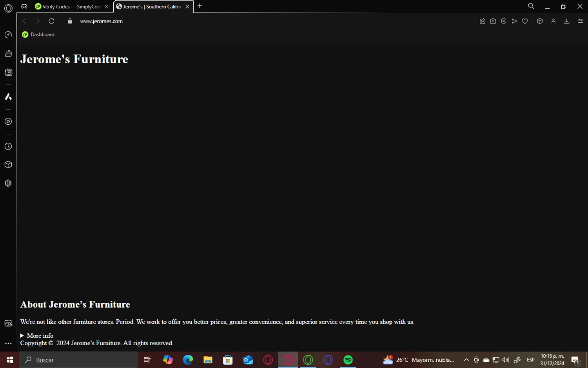The width and height of the screenshot is (588, 368).
Task: Bookmark page with the heart icon
Action: click(x=525, y=21)
